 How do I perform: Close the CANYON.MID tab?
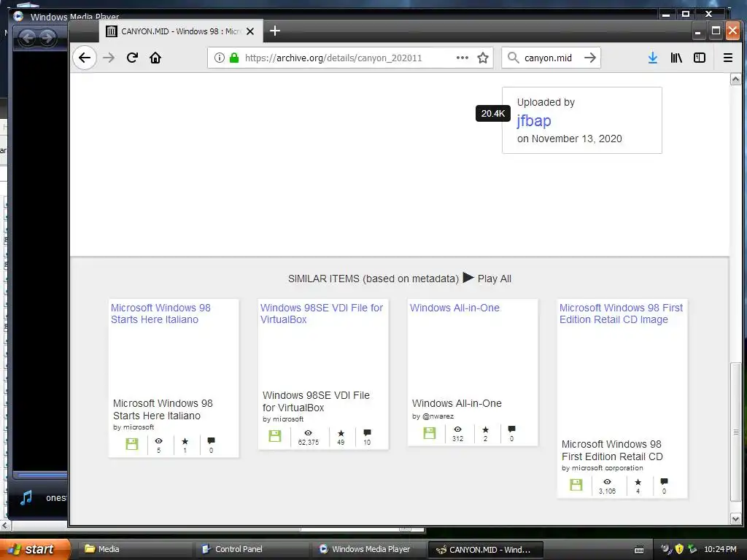(x=250, y=31)
